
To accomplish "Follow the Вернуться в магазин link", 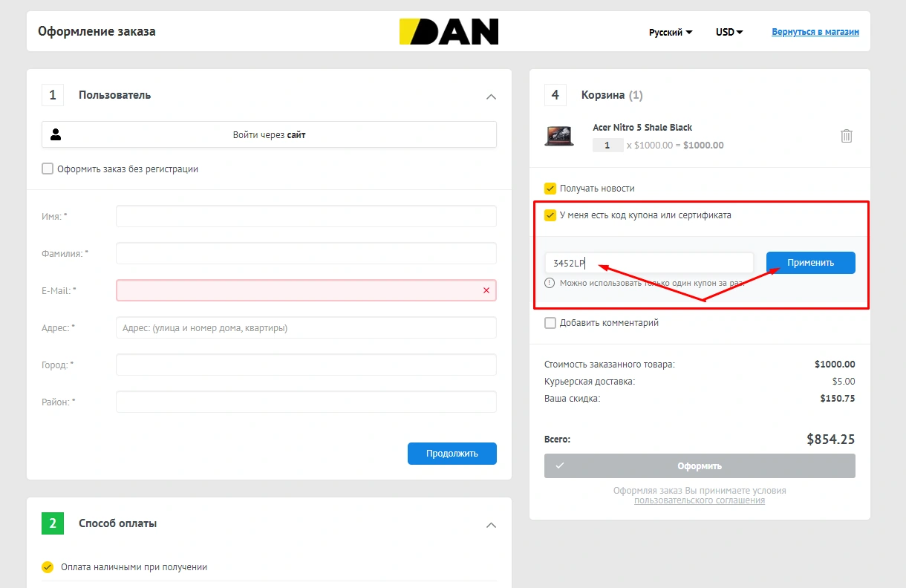I will point(815,32).
